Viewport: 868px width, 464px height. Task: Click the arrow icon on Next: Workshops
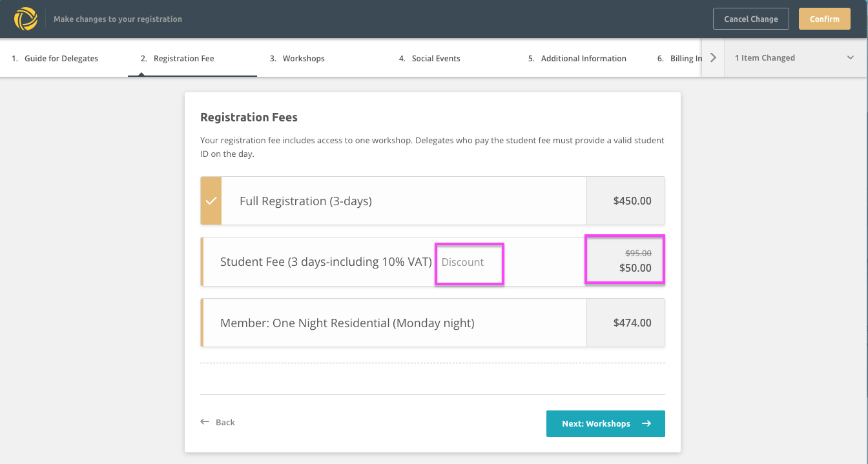pos(646,423)
